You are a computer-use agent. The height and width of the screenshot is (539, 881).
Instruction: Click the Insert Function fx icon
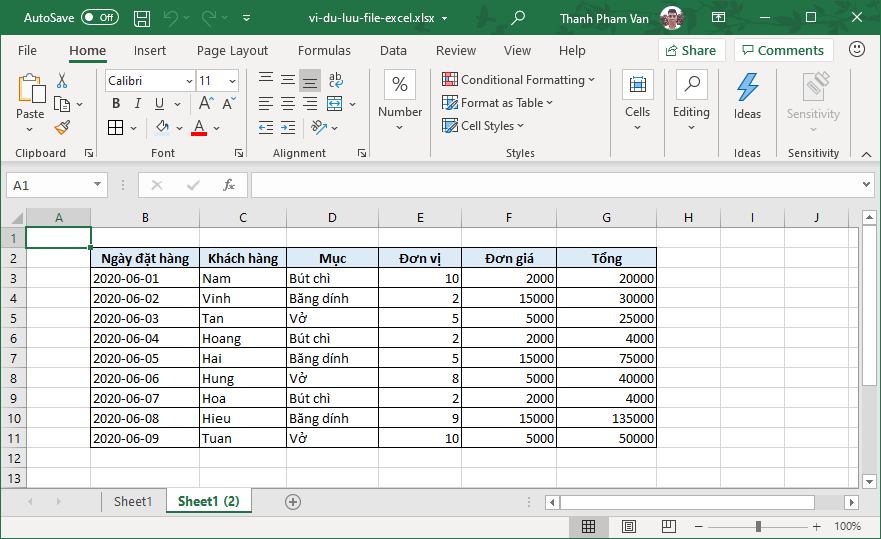tap(229, 185)
